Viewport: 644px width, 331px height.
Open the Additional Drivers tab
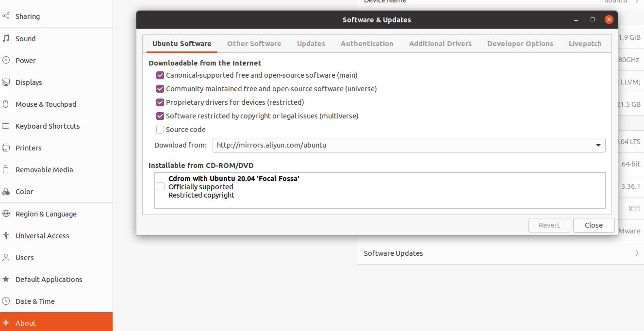click(440, 44)
